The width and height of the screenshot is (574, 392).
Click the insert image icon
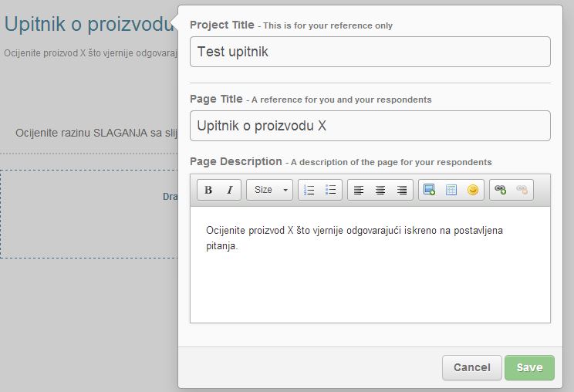coord(430,190)
